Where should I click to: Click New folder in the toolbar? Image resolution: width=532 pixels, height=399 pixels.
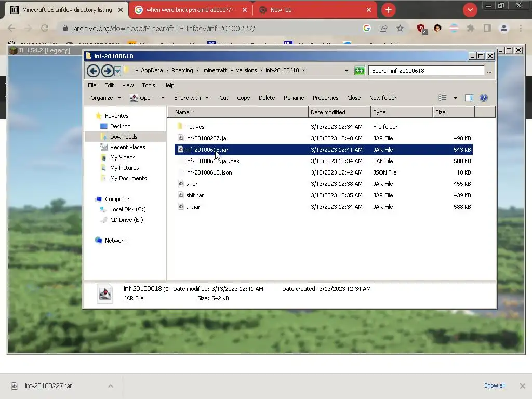coord(383,98)
